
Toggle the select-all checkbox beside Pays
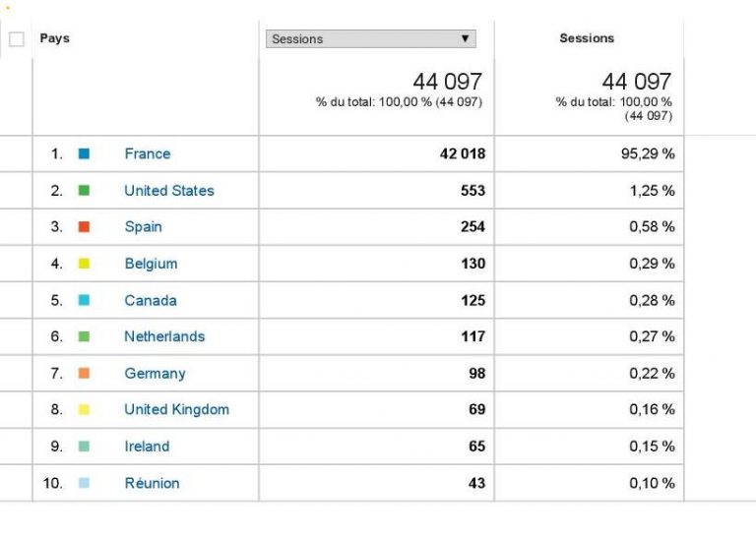tap(17, 39)
